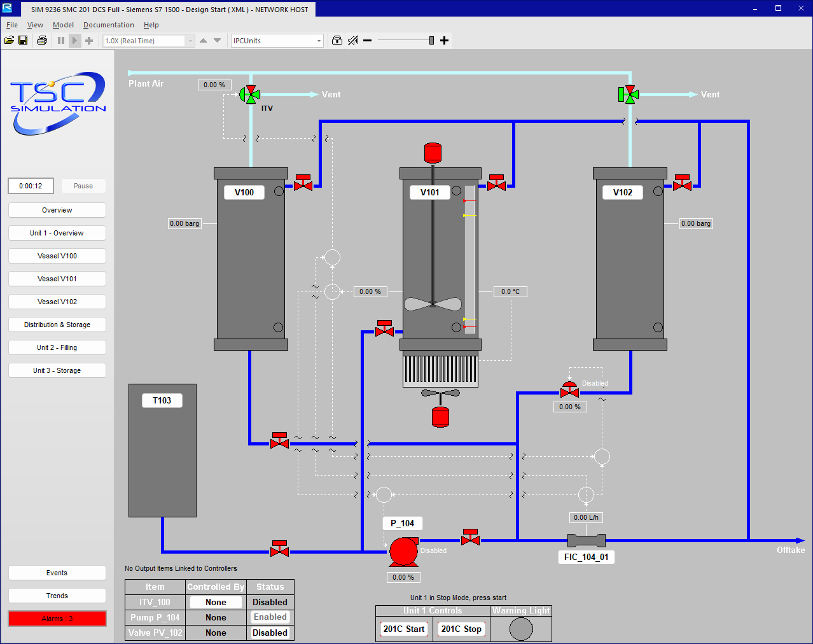Open the File menu
The width and height of the screenshot is (813, 644).
pyautogui.click(x=12, y=25)
